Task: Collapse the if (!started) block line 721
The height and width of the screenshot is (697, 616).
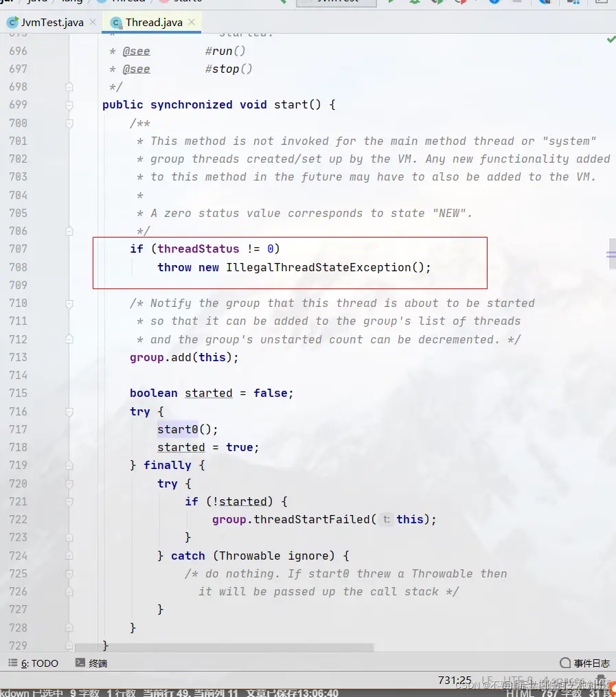Action: (x=69, y=502)
